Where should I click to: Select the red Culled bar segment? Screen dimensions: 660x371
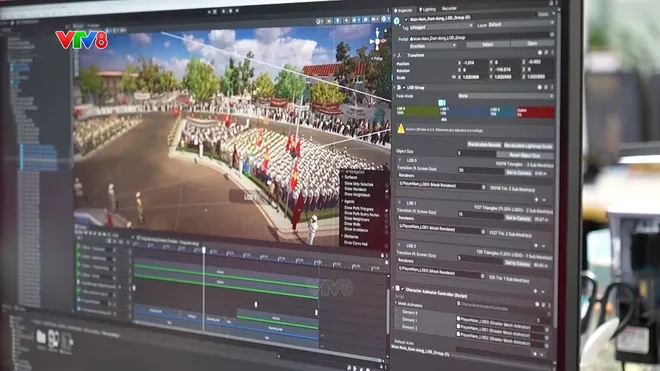[535, 112]
